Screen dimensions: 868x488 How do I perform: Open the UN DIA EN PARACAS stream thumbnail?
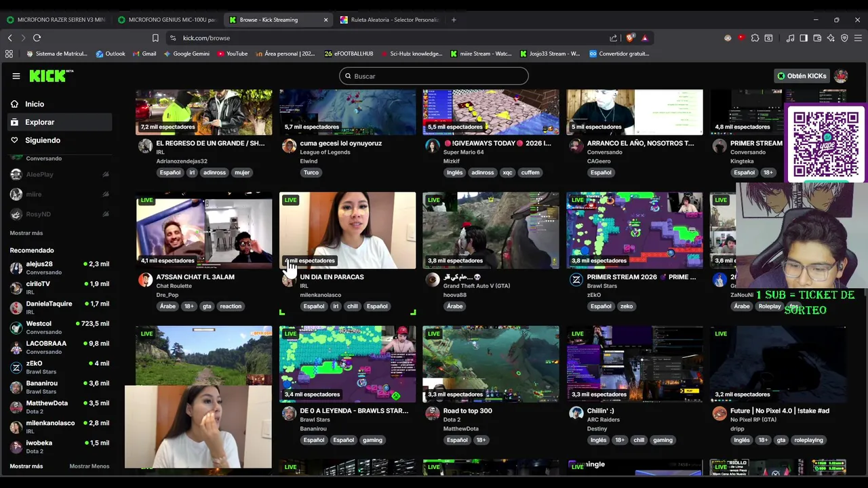click(x=348, y=230)
